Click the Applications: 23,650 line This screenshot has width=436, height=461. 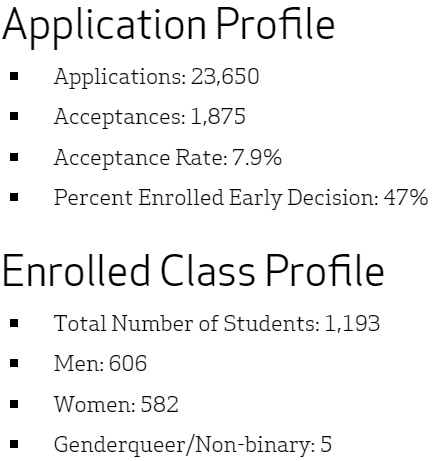pyautogui.click(x=156, y=78)
